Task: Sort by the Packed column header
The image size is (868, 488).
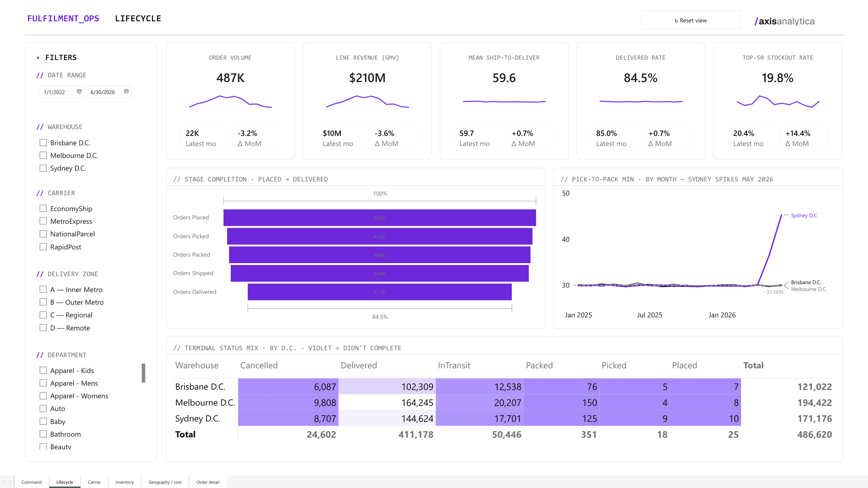Action: tap(539, 365)
